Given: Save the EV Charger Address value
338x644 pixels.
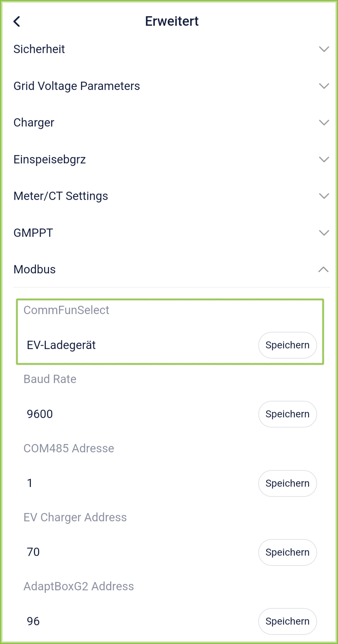Looking at the screenshot, I should (287, 552).
